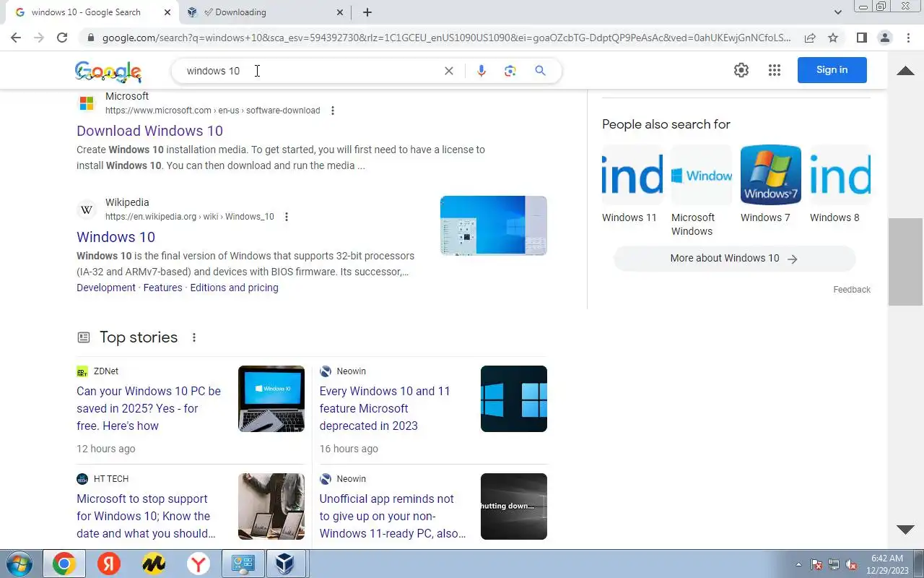Open the VirtualBox taskbar icon

pos(286,564)
